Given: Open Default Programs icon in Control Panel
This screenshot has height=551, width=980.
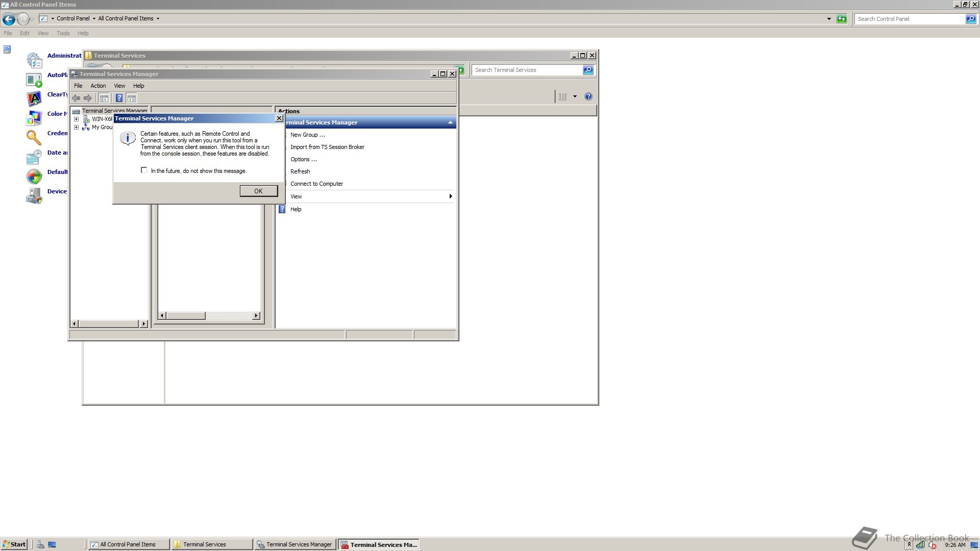Looking at the screenshot, I should [34, 177].
